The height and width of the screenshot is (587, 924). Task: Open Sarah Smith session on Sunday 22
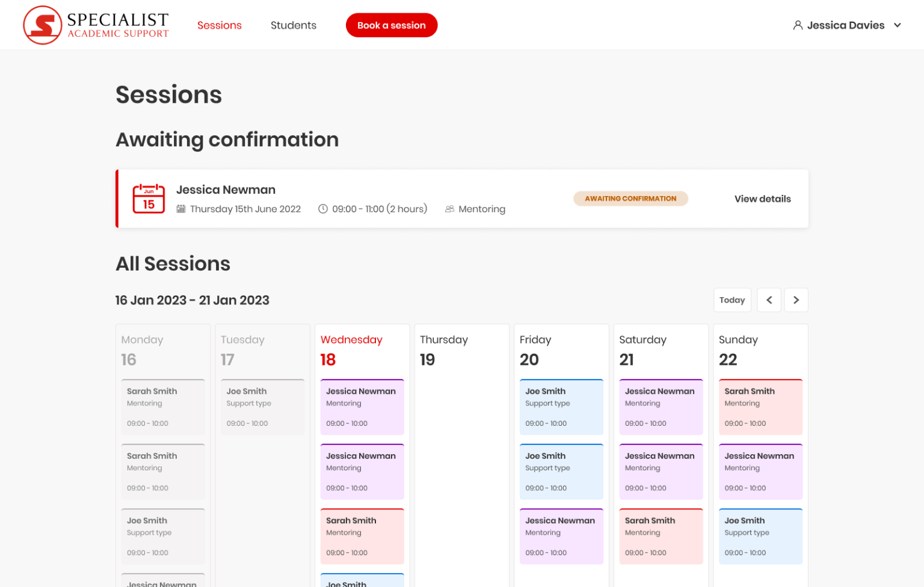click(x=760, y=407)
